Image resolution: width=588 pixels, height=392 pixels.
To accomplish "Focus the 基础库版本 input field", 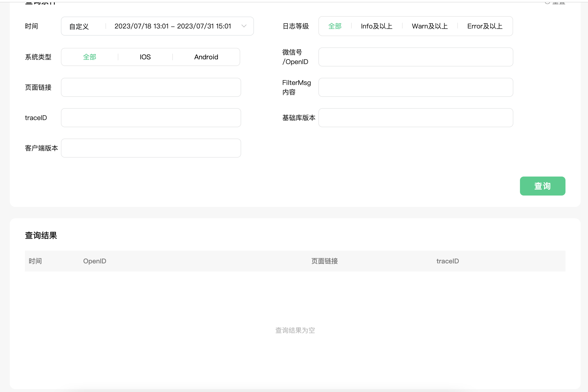I will [415, 118].
